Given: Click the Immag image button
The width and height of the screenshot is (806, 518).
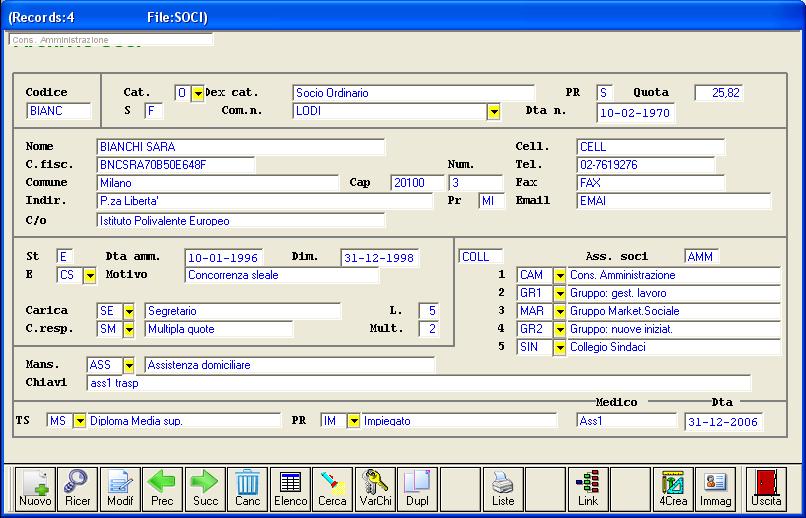Looking at the screenshot, I should tap(716, 489).
